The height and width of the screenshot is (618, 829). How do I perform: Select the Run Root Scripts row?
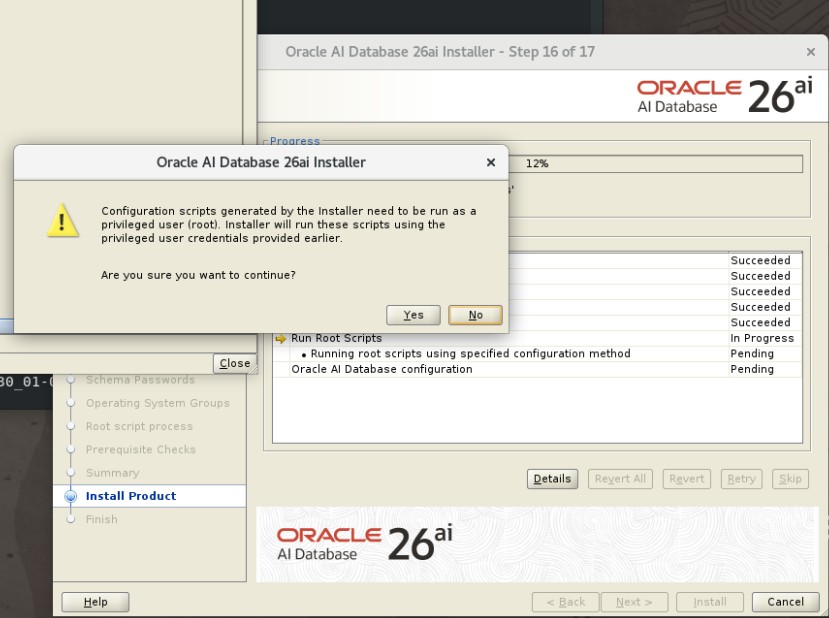pos(537,338)
